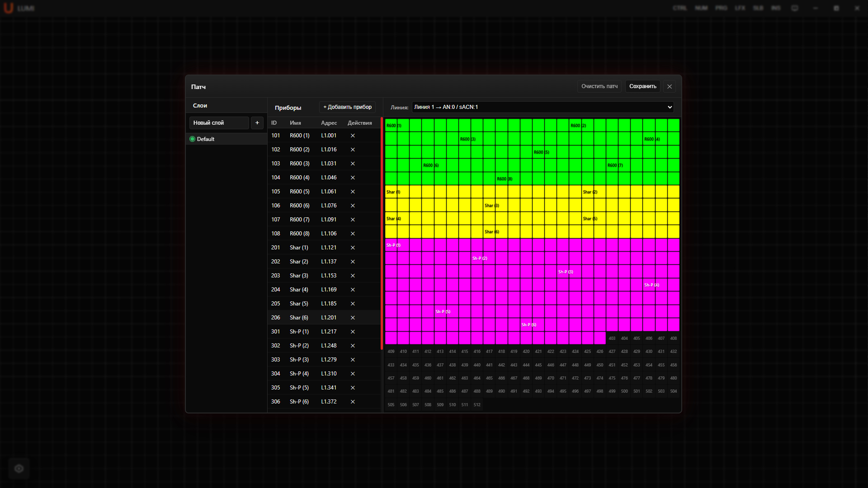Focus the Новый слой name field
The height and width of the screenshot is (488, 868).
pos(219,123)
